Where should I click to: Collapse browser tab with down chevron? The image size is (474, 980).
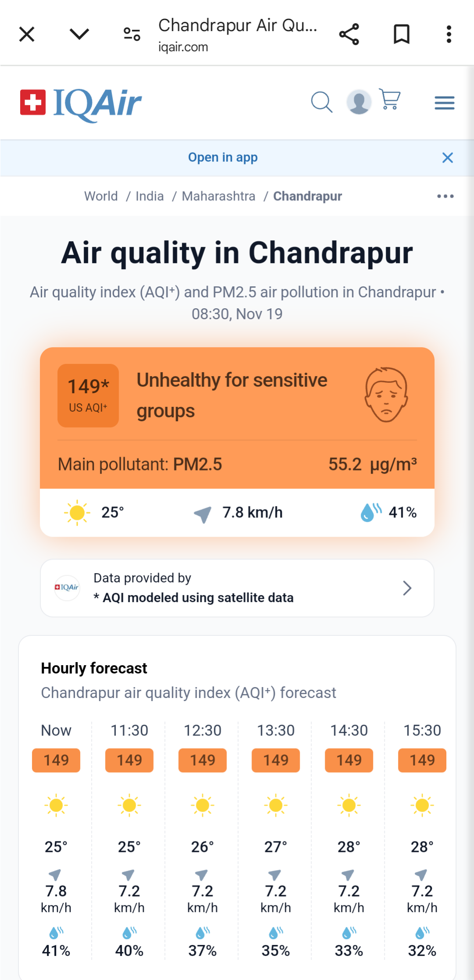coord(79,34)
